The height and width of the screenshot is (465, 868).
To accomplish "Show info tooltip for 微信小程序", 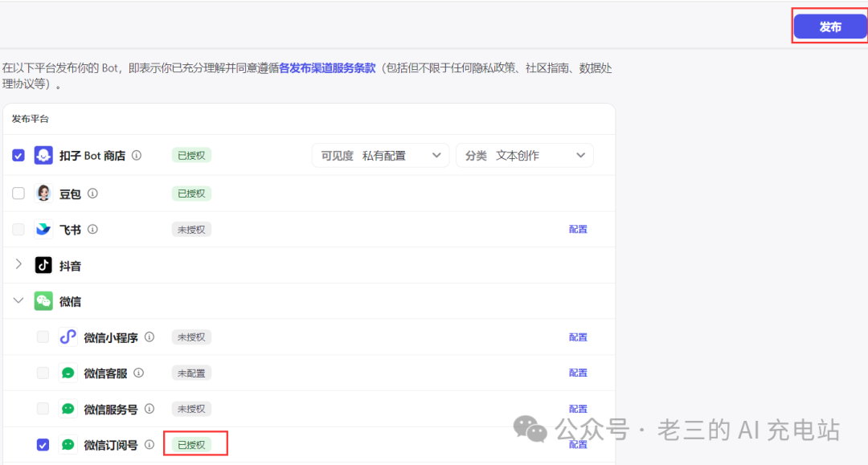I will [x=149, y=337].
